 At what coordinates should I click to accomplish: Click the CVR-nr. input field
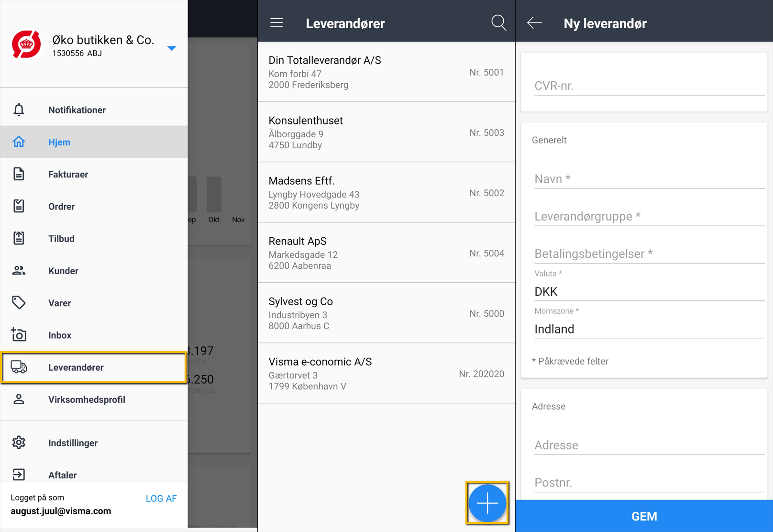(x=649, y=86)
